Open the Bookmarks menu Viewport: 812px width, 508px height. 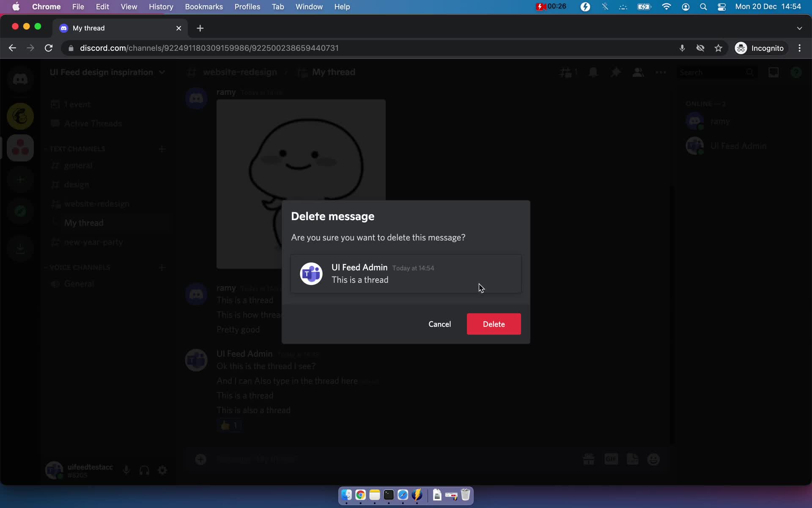tap(204, 7)
